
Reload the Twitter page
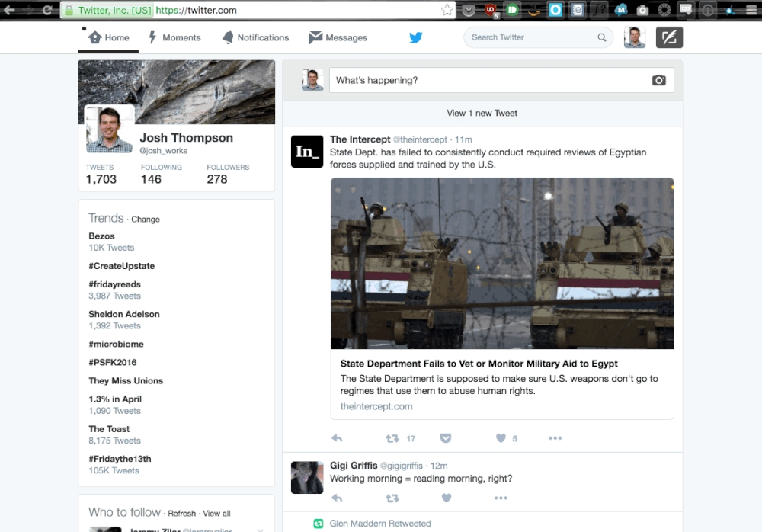pyautogui.click(x=47, y=10)
